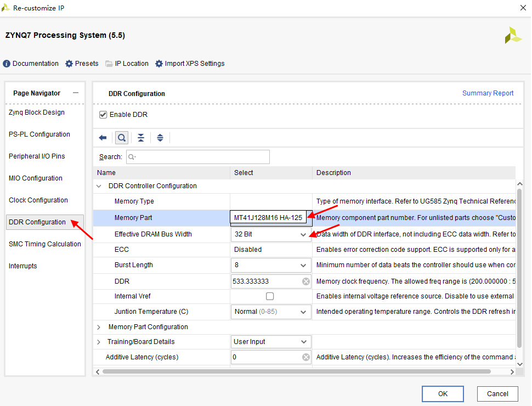Toggle the Internal Vref checkbox
This screenshot has height=406, width=532.
pos(270,296)
